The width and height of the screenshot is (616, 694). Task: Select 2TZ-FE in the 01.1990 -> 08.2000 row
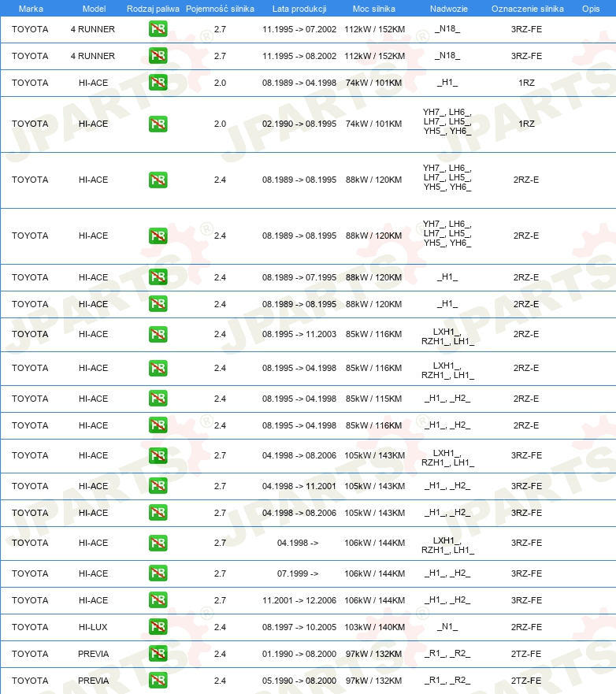pos(526,654)
